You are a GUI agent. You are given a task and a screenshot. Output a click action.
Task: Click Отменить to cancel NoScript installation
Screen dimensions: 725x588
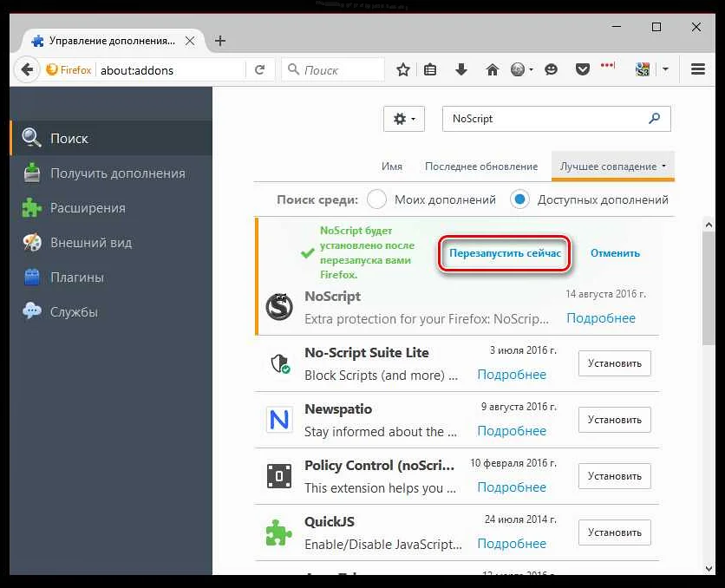tap(615, 252)
